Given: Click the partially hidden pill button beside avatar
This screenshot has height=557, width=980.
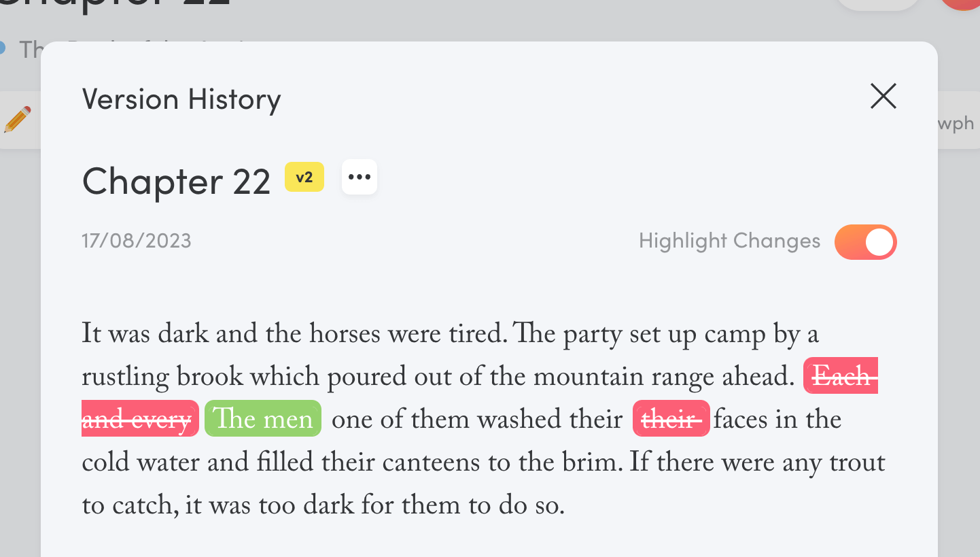Looking at the screenshot, I should click(878, 4).
